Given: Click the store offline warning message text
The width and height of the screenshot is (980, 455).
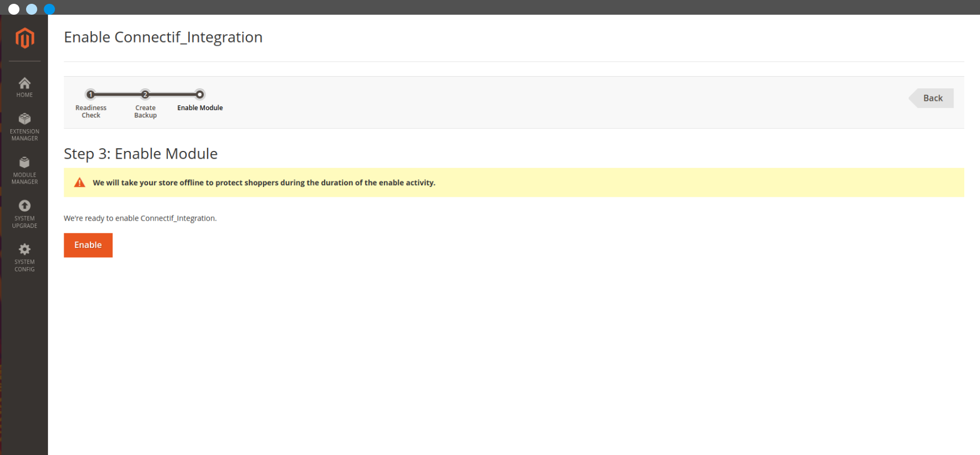Looking at the screenshot, I should [264, 183].
